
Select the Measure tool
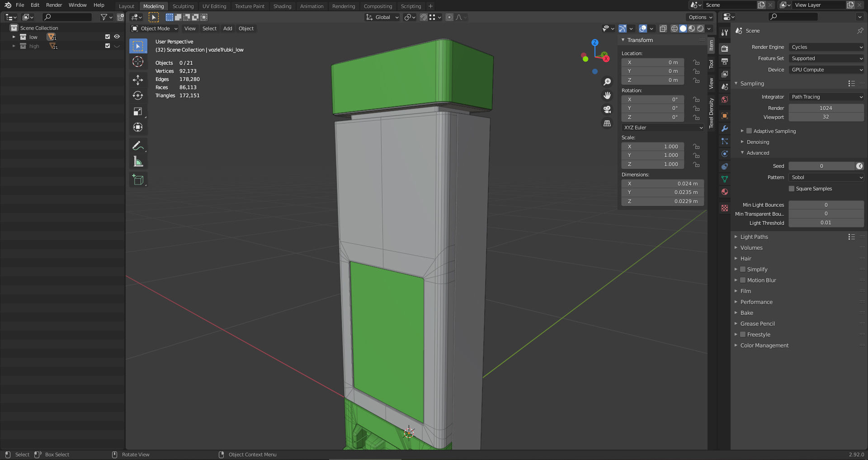point(138,161)
